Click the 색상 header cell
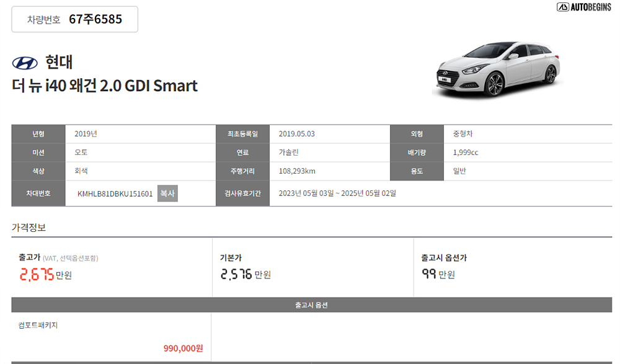 (38, 171)
